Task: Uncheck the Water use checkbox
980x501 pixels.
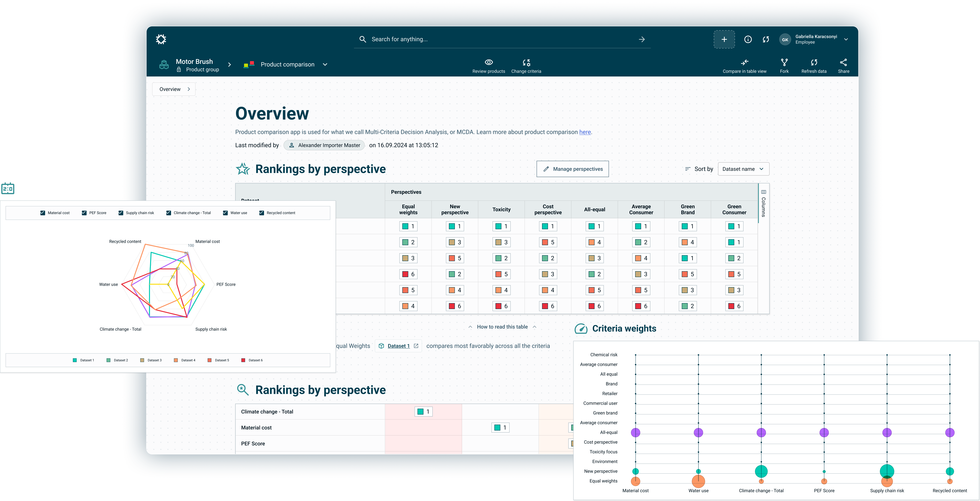Action: (x=225, y=213)
